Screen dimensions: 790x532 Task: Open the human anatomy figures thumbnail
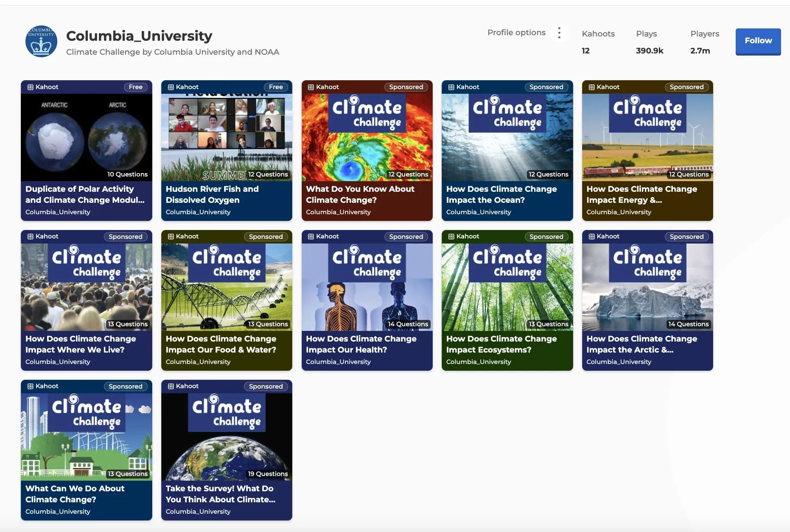click(x=367, y=287)
